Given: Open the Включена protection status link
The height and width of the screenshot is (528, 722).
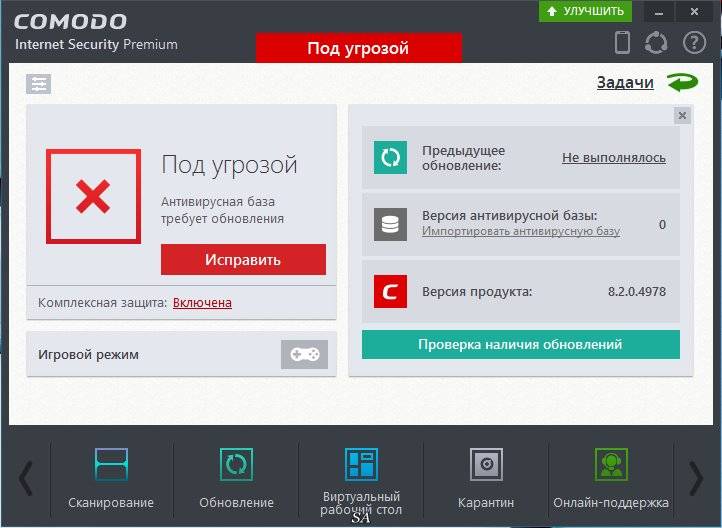Looking at the screenshot, I should click(202, 303).
